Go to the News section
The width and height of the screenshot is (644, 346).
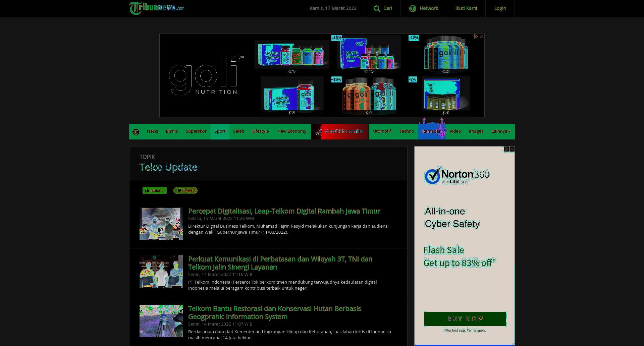point(152,131)
